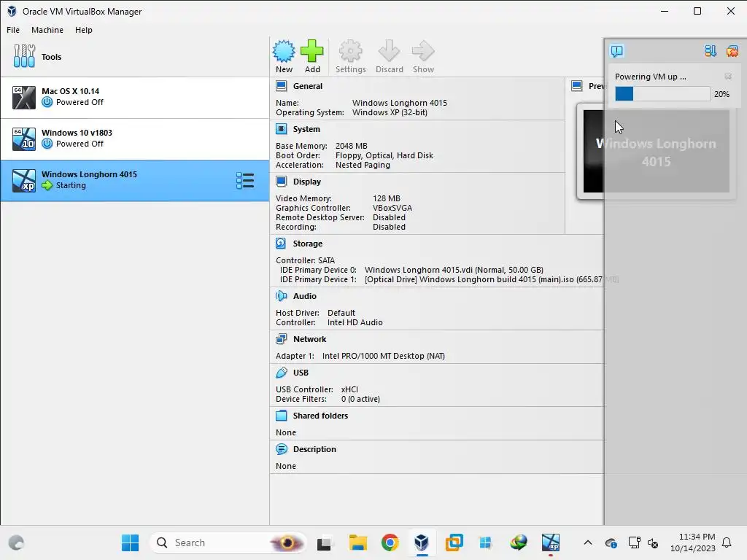
Task: Open the notifications bell in the taskbar
Action: tap(727, 542)
